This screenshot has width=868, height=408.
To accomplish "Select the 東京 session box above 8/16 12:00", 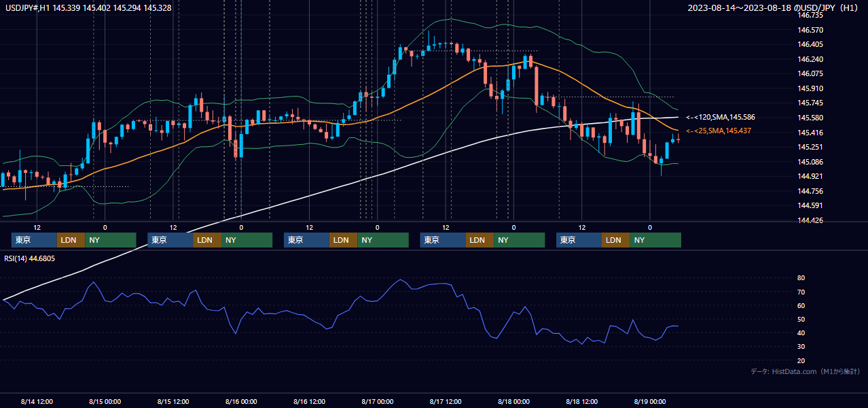I will (306, 240).
